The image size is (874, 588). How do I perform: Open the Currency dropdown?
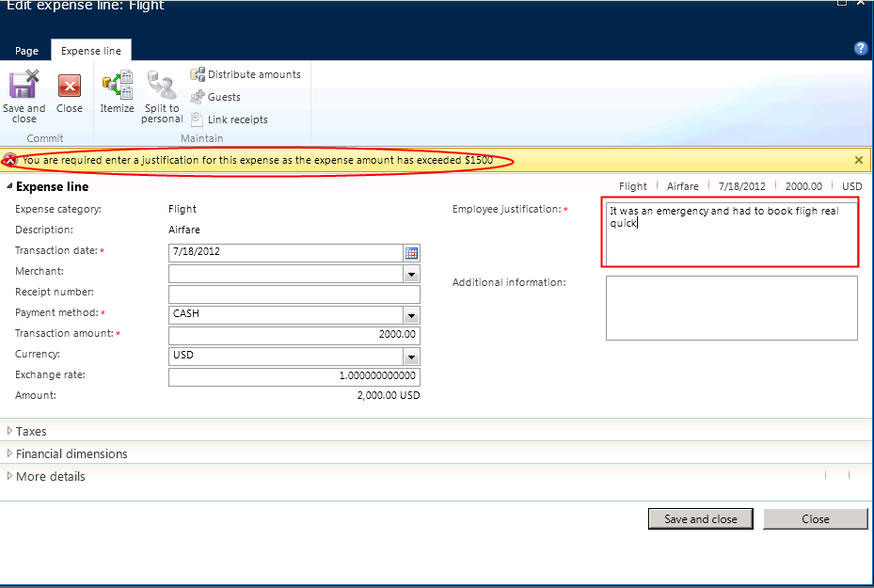(x=411, y=357)
